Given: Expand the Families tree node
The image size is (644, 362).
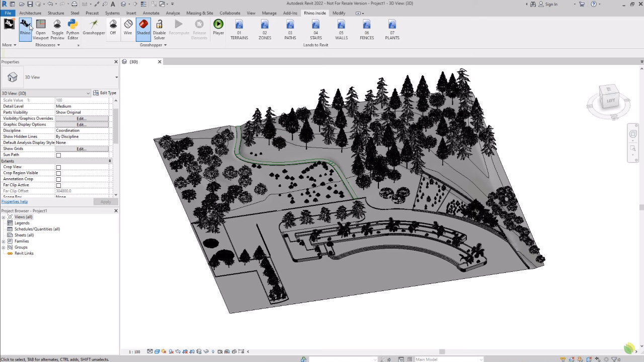Looking at the screenshot, I should click(4, 241).
